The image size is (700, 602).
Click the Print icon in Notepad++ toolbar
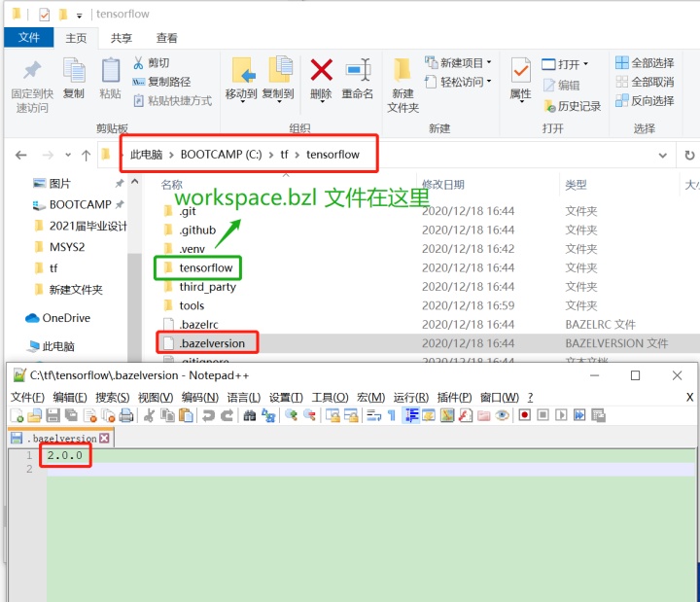point(126,416)
